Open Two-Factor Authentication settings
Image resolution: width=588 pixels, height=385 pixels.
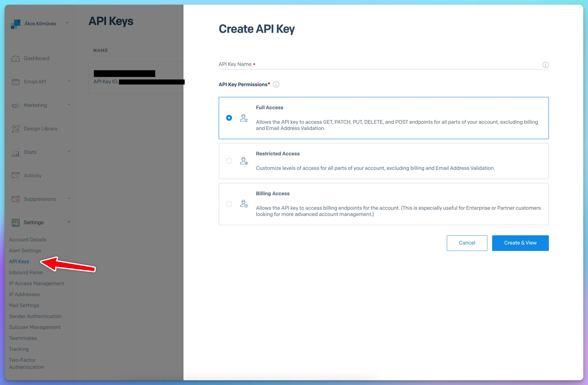26,364
